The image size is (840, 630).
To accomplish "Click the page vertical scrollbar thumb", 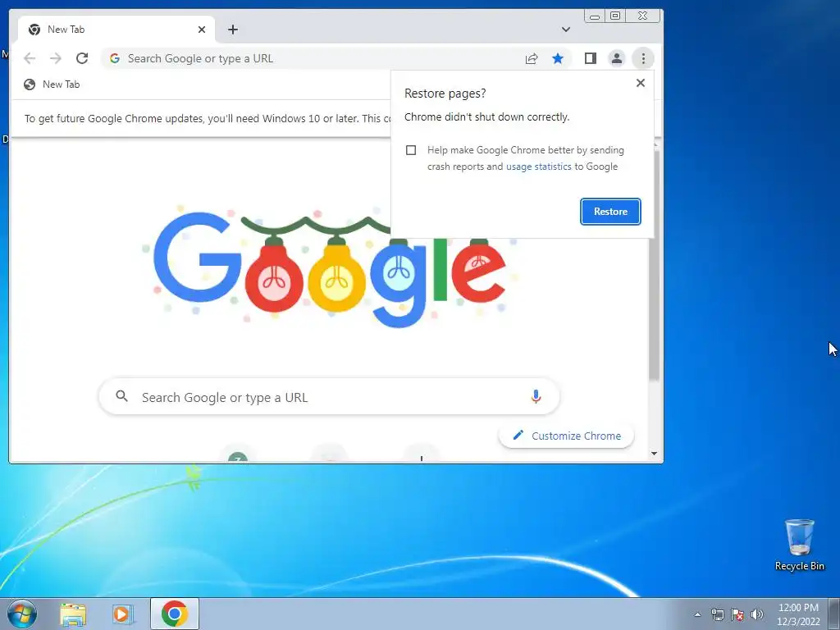I will (654, 265).
